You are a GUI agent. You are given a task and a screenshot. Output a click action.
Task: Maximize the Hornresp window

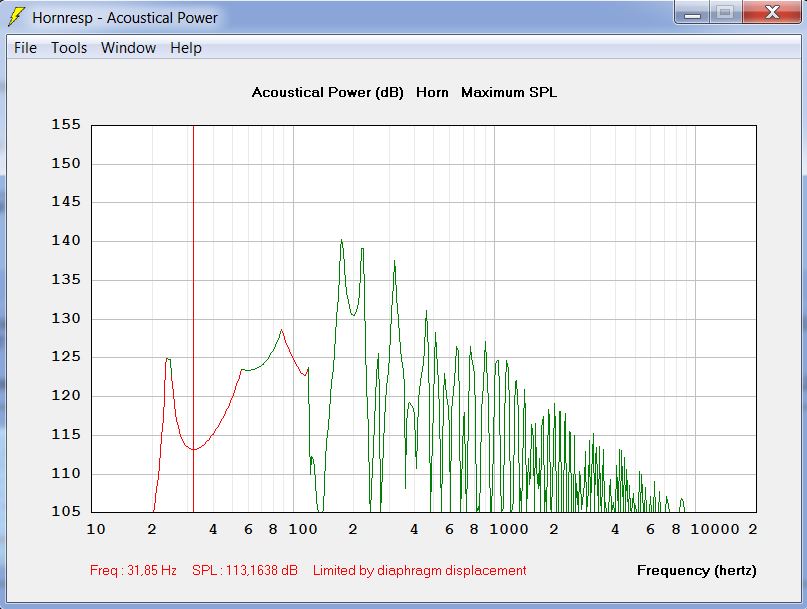click(725, 12)
